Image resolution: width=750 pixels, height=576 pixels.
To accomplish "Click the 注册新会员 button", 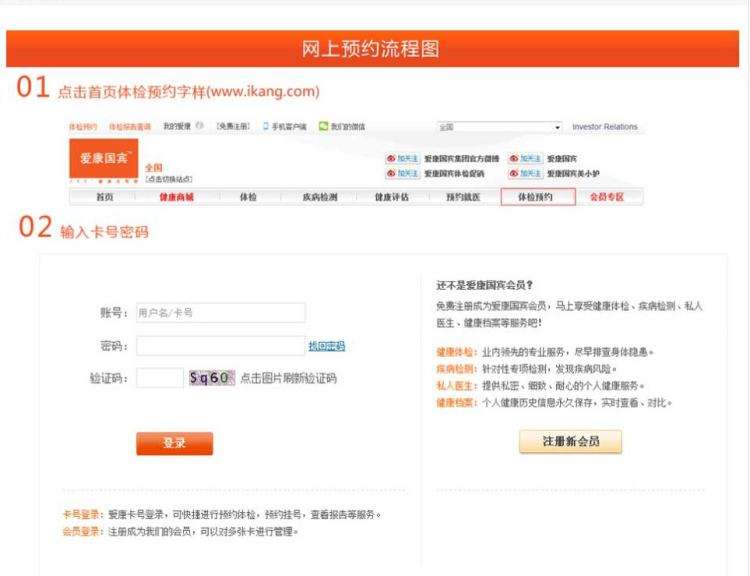I will [x=570, y=441].
